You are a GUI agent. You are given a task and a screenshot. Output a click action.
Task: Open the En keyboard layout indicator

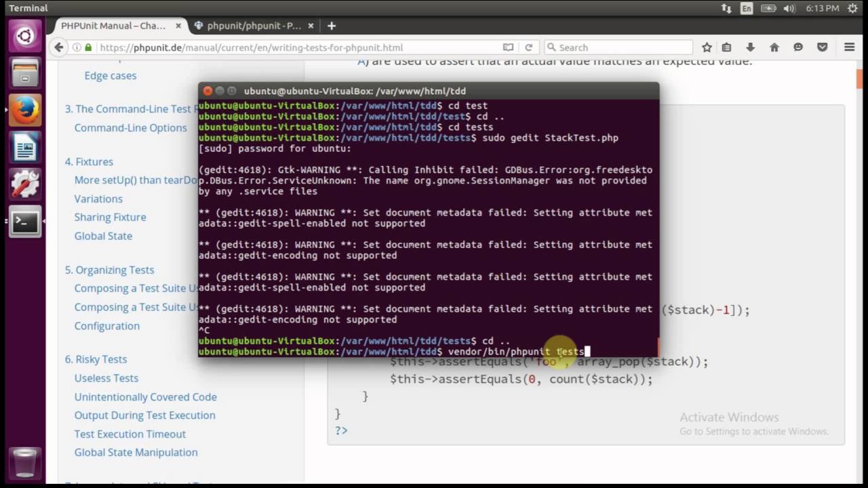tap(747, 8)
